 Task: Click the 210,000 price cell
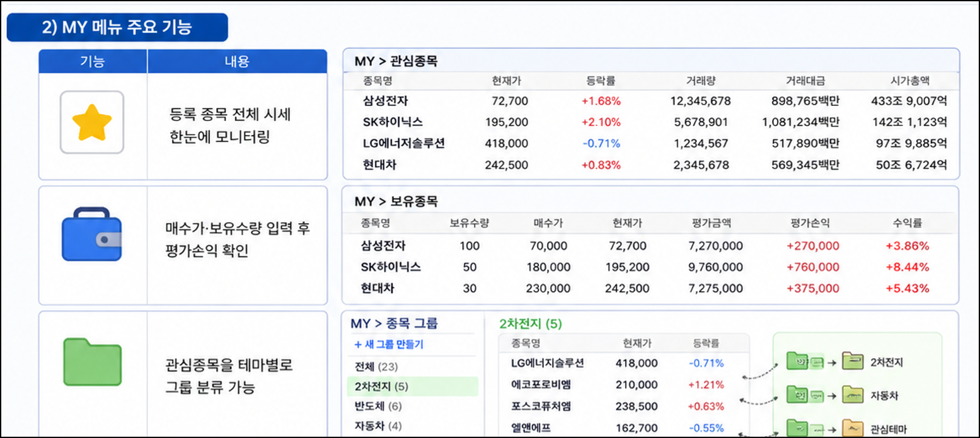tap(637, 384)
